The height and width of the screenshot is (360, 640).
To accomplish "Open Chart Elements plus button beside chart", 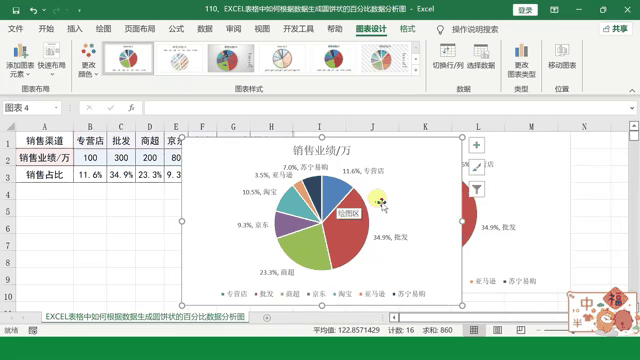I will (476, 145).
